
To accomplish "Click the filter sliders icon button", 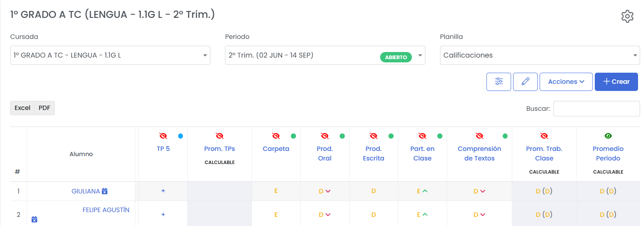I will pyautogui.click(x=498, y=81).
